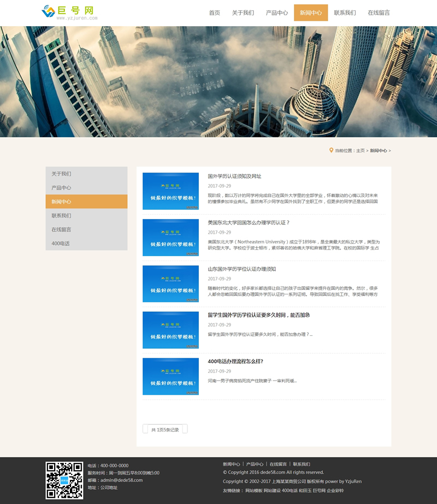Select 400电话 in the left sidebar
Image resolution: width=437 pixels, height=504 pixels.
(x=61, y=244)
